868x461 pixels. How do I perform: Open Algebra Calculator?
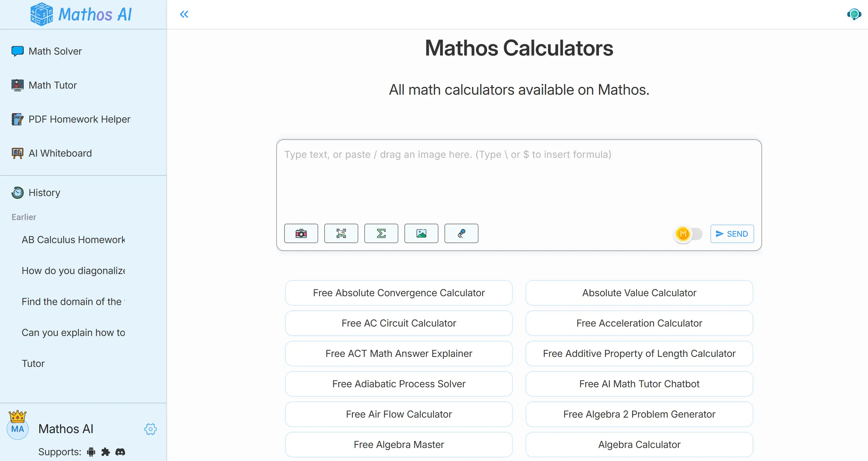tap(639, 445)
